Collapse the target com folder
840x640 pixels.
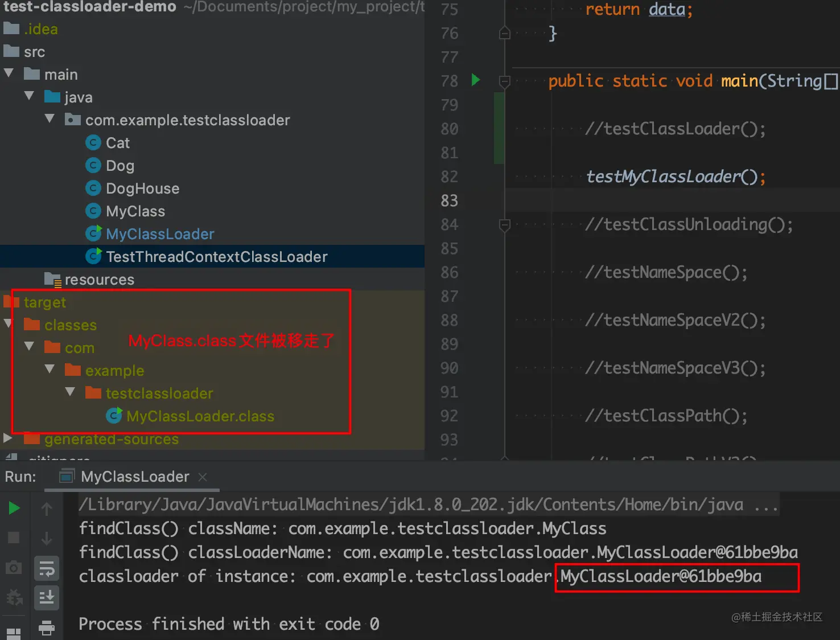pyautogui.click(x=30, y=347)
